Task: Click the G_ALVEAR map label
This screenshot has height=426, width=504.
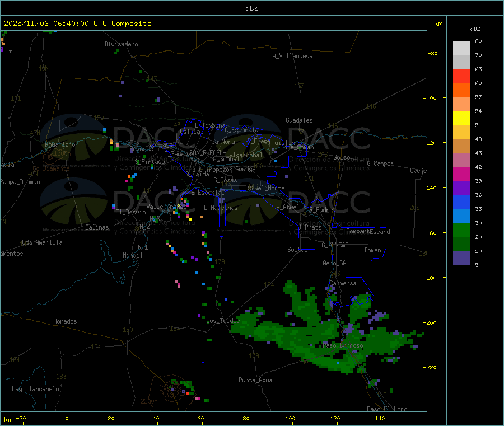Action: [x=335, y=245]
